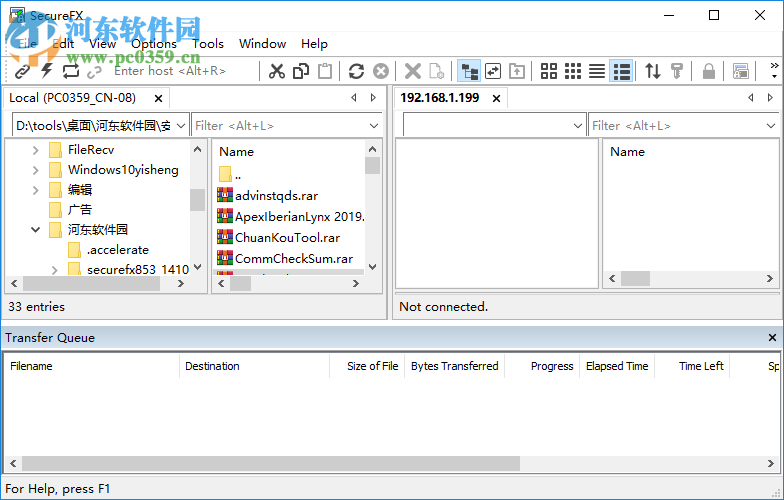Click the Copy icon in toolbar

pos(301,71)
